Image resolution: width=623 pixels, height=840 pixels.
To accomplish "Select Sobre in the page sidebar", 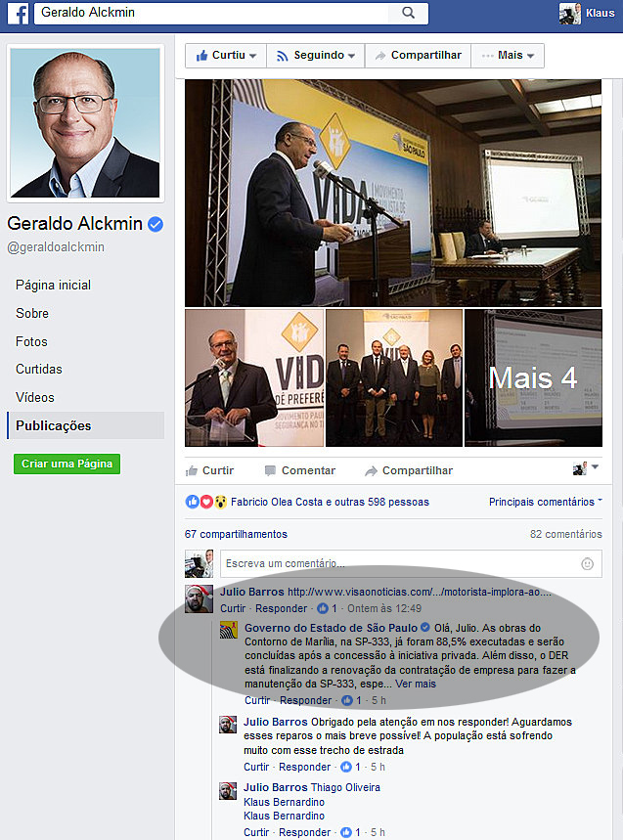I will [32, 313].
